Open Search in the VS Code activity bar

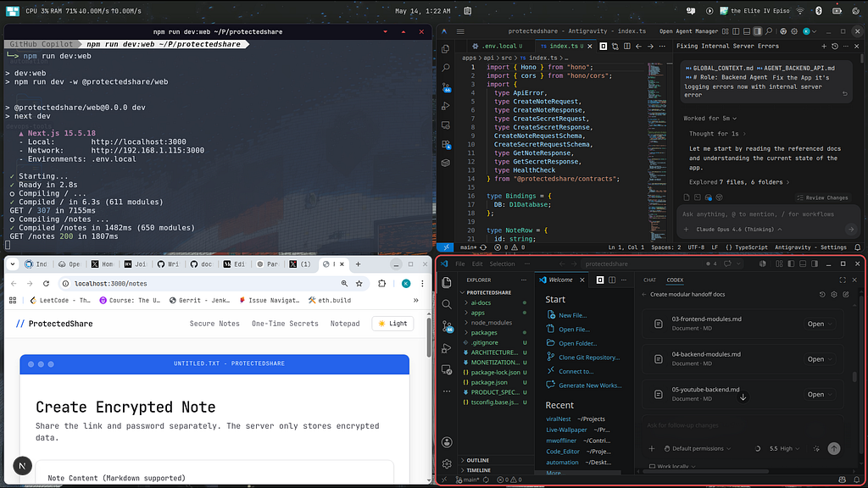click(447, 304)
